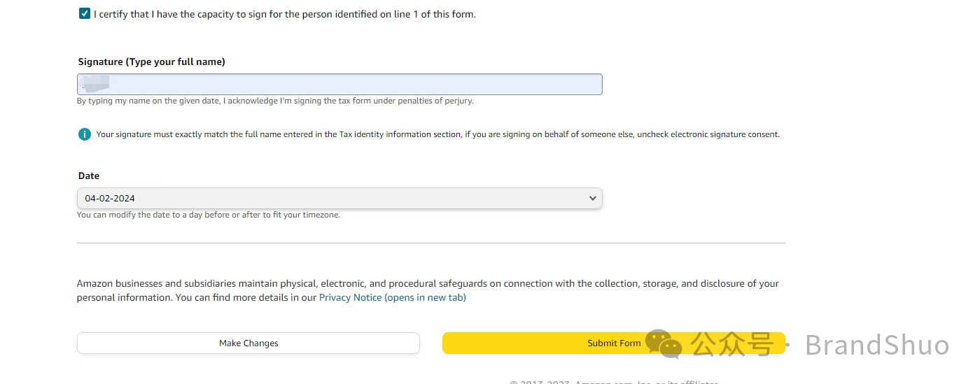Click the chevron arrow on the Date selector

[x=593, y=199]
